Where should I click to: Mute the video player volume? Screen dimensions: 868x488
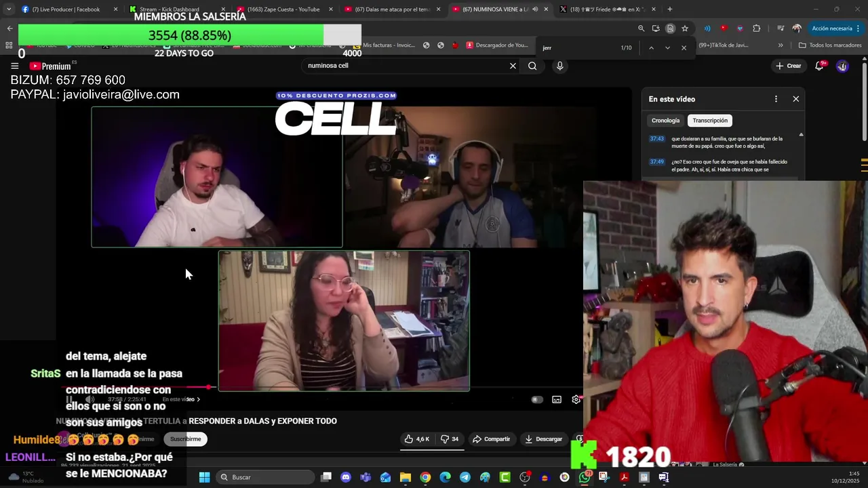[89, 399]
